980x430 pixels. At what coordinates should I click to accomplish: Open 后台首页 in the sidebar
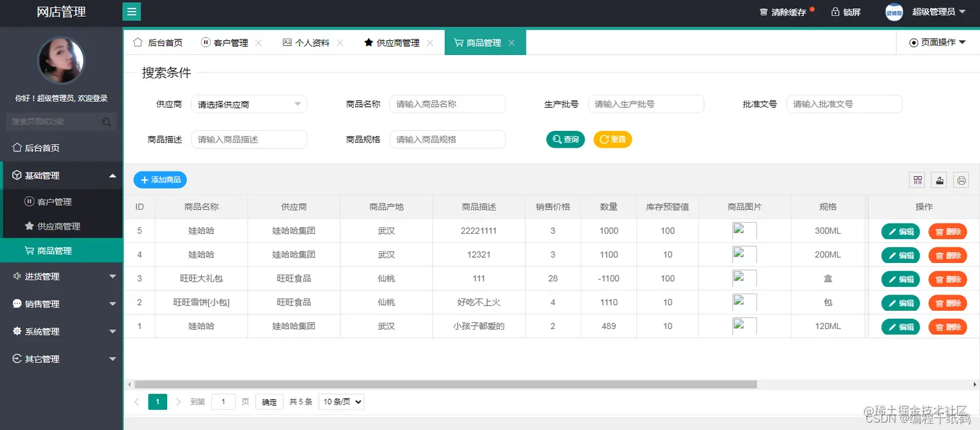coord(62,148)
